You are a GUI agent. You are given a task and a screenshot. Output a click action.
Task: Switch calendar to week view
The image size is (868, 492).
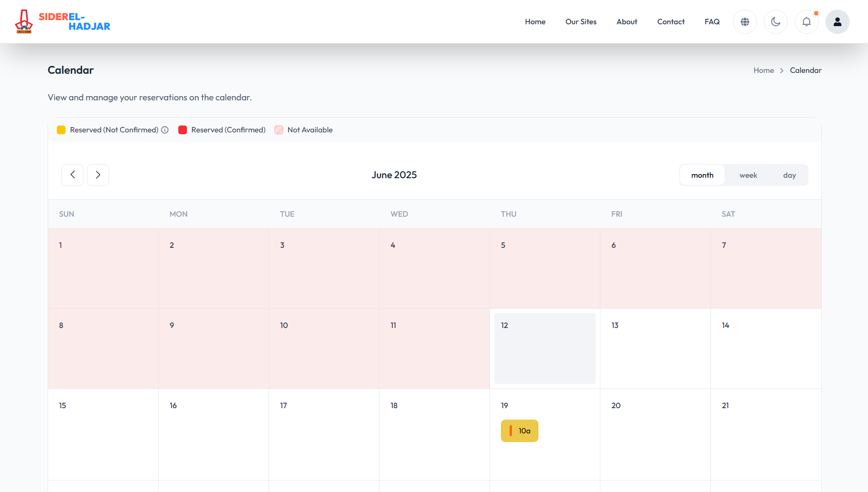(748, 175)
